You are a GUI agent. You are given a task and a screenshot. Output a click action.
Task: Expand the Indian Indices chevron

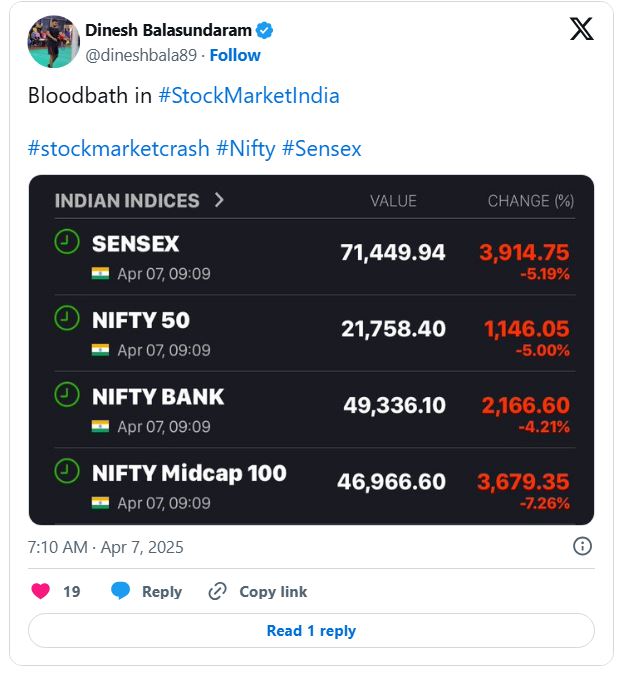(x=219, y=200)
